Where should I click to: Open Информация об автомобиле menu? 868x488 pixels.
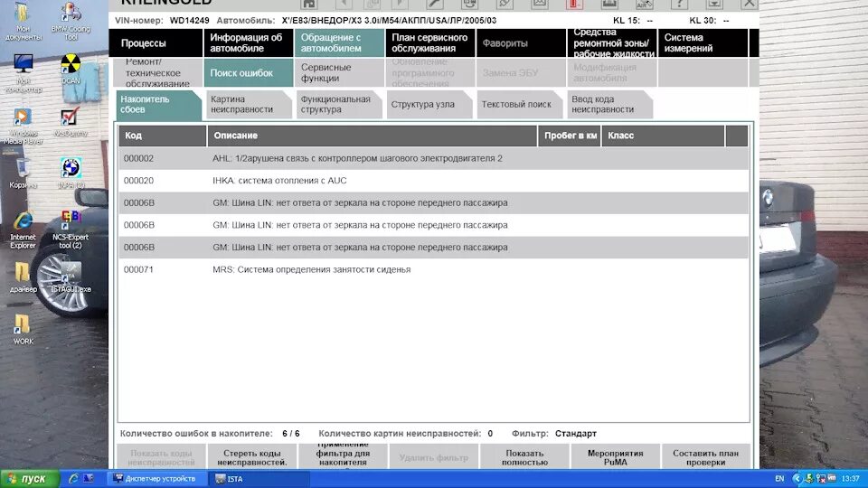tap(249, 43)
